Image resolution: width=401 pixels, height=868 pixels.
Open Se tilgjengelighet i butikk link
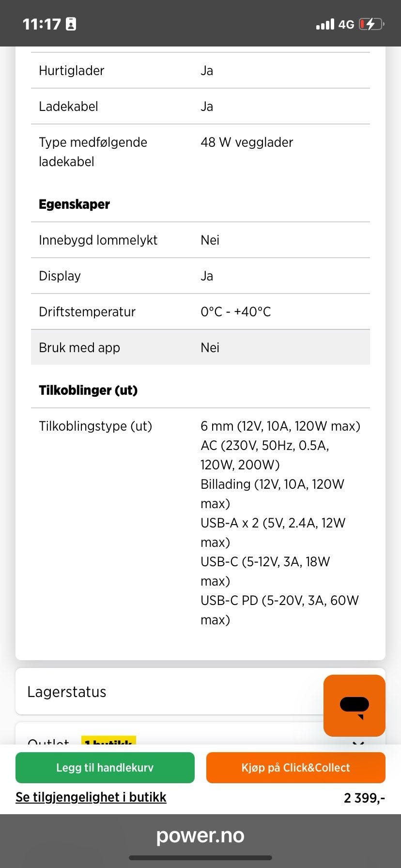[91, 797]
